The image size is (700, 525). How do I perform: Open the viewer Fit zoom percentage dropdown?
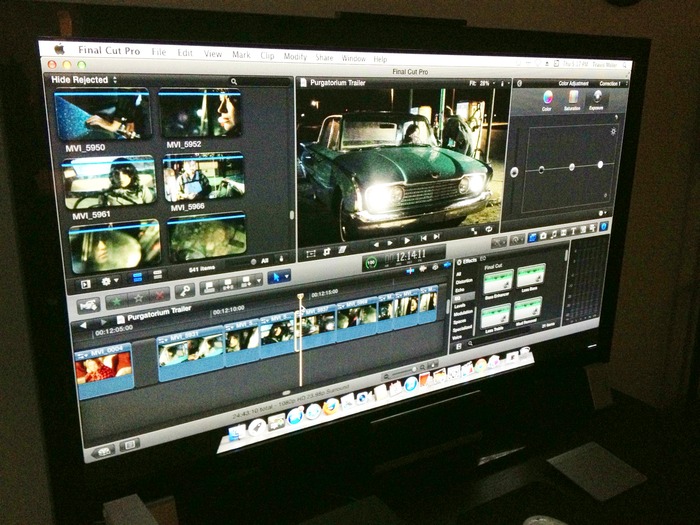pos(482,83)
